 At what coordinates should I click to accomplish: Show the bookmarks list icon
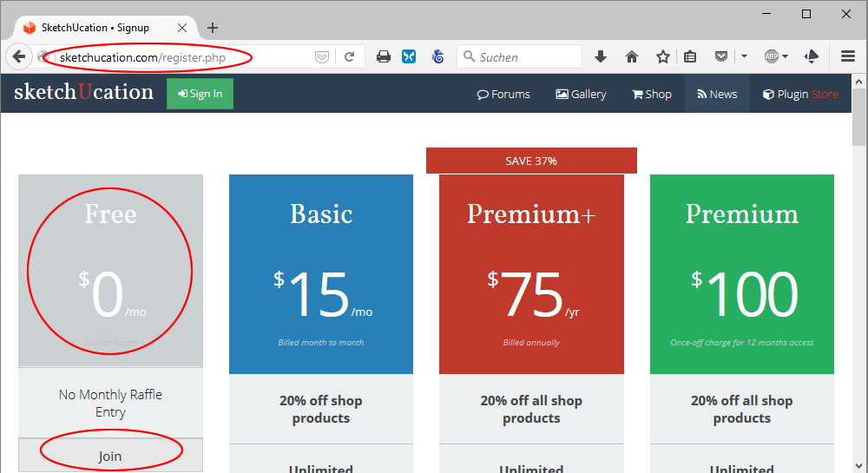click(690, 57)
